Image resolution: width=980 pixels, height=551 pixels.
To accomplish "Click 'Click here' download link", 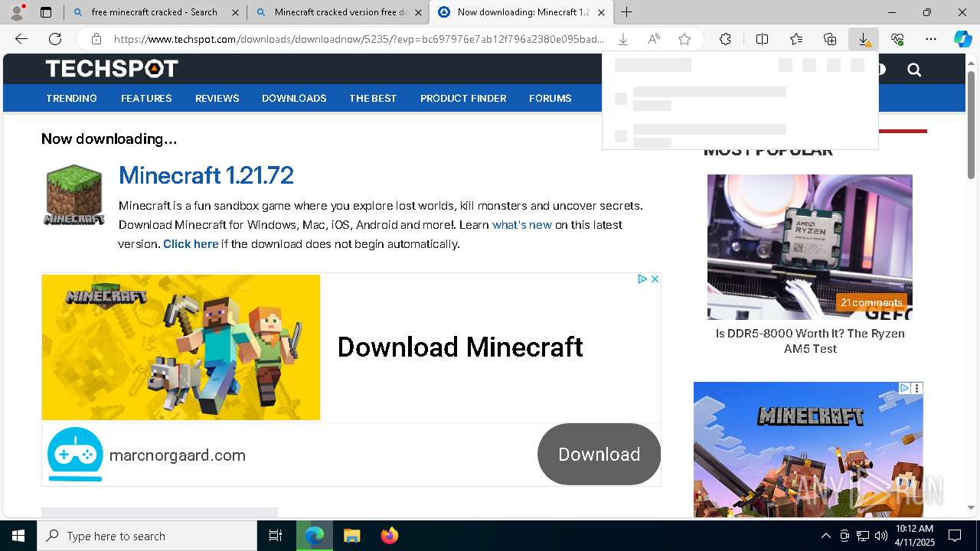I will pyautogui.click(x=191, y=244).
